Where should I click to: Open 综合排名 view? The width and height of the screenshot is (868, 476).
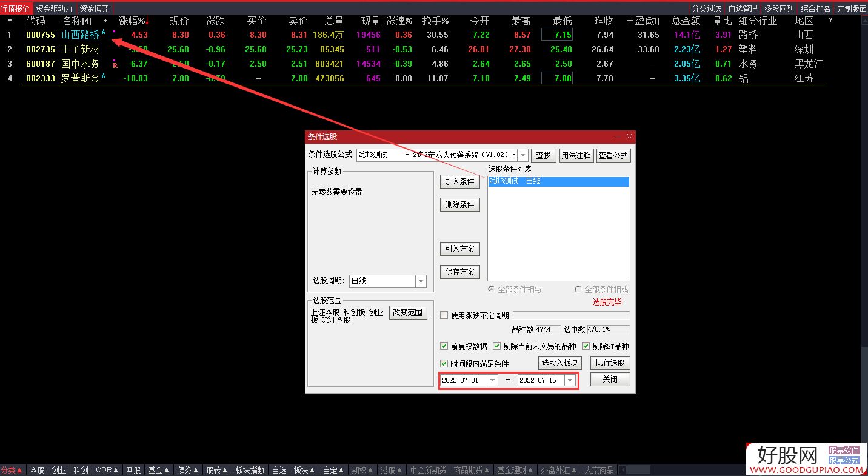[x=816, y=8]
